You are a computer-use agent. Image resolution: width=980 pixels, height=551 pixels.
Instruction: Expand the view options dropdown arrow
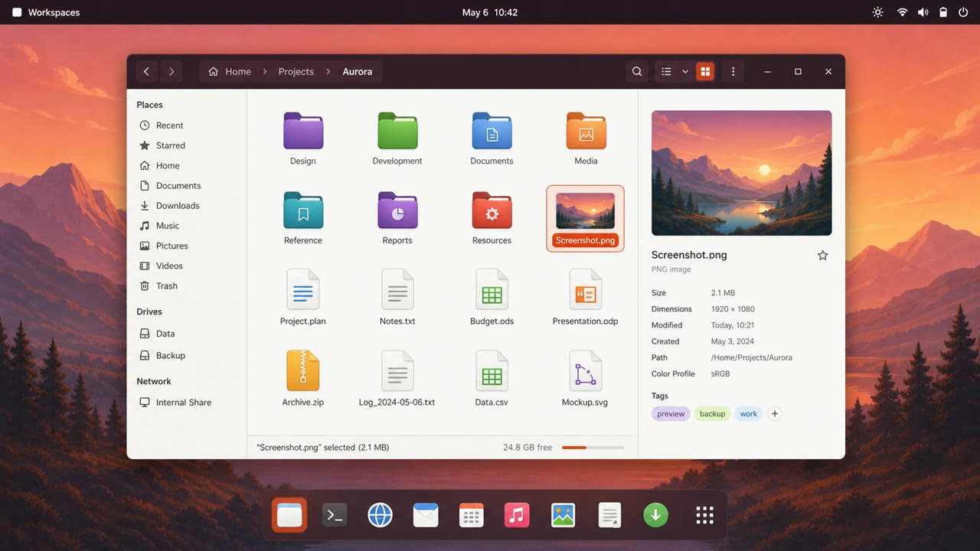point(685,72)
